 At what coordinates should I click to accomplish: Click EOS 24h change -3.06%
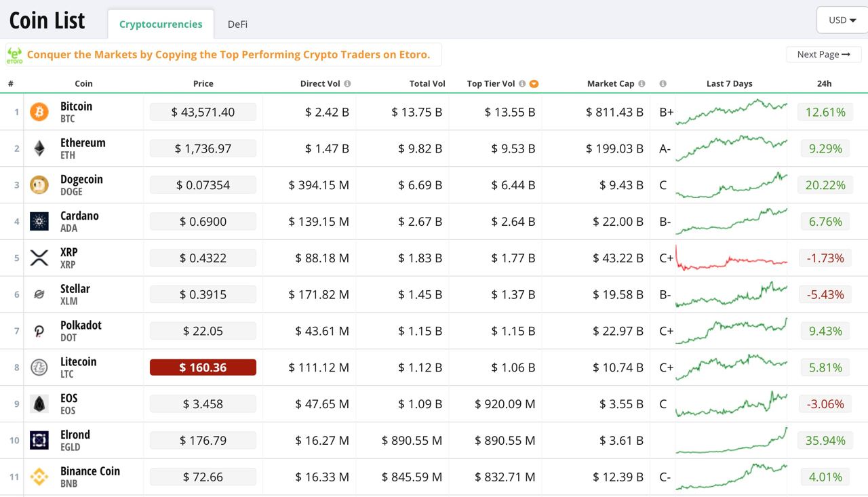pyautogui.click(x=825, y=404)
